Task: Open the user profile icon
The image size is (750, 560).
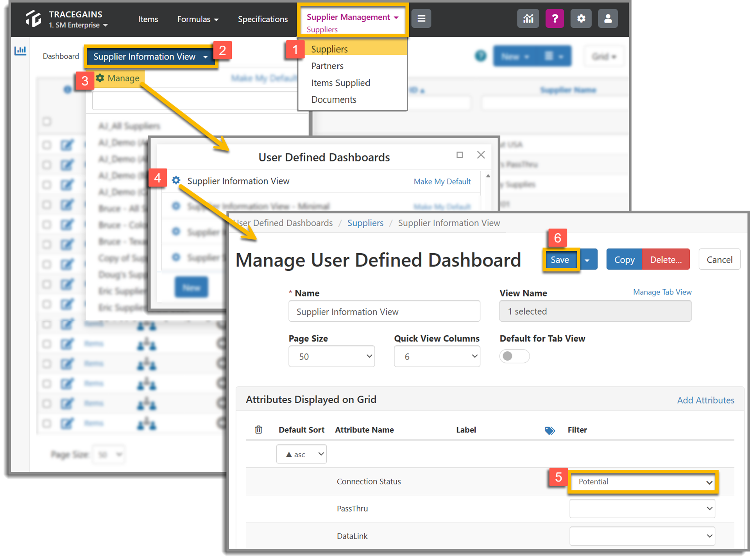Action: pyautogui.click(x=608, y=18)
